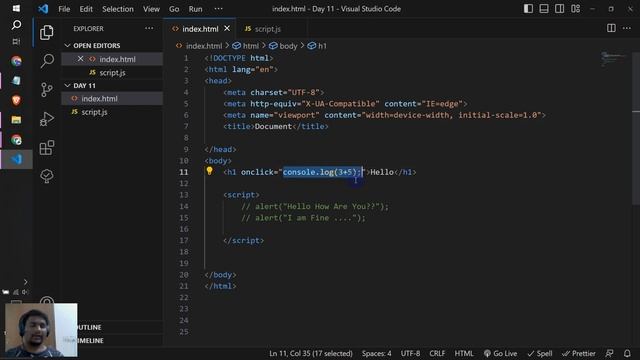640x360 pixels.
Task: Open the Edit menu
Action: (x=86, y=9)
